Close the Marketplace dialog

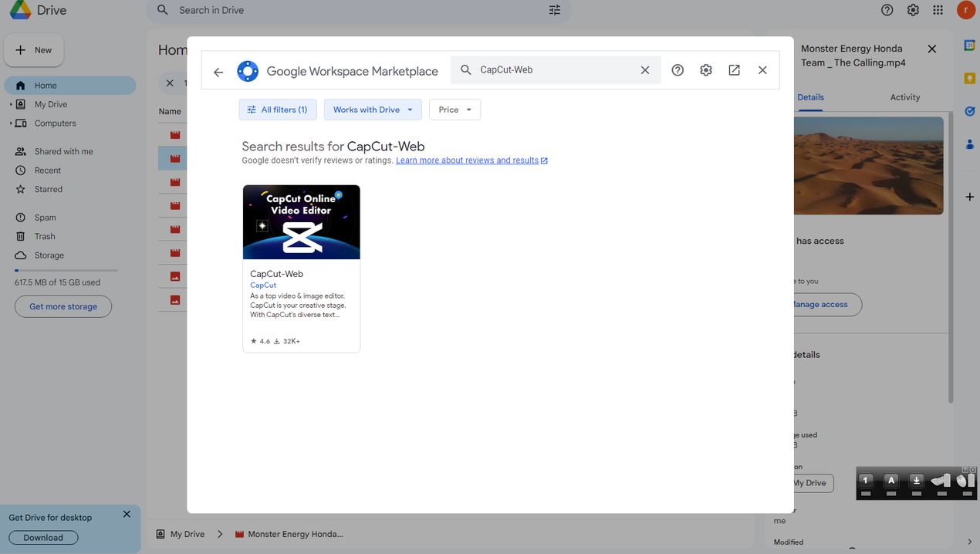click(762, 70)
